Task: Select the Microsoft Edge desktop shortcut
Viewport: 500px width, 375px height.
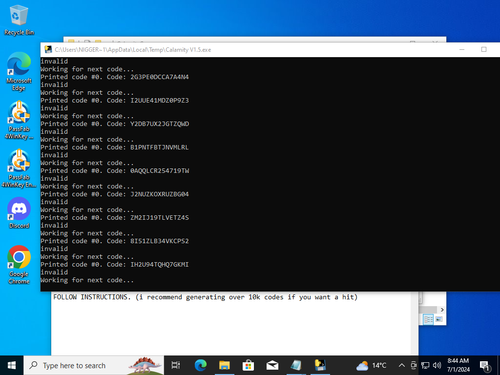Action: (x=19, y=72)
